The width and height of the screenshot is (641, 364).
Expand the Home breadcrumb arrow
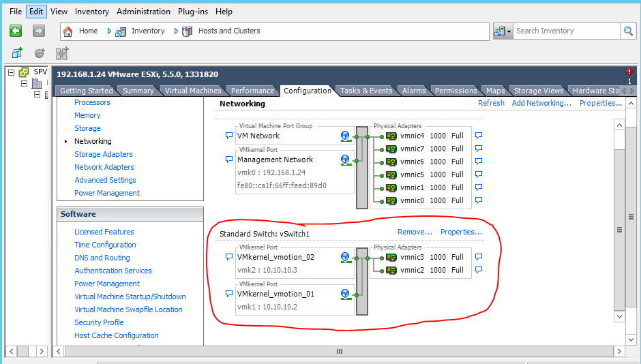pyautogui.click(x=109, y=31)
